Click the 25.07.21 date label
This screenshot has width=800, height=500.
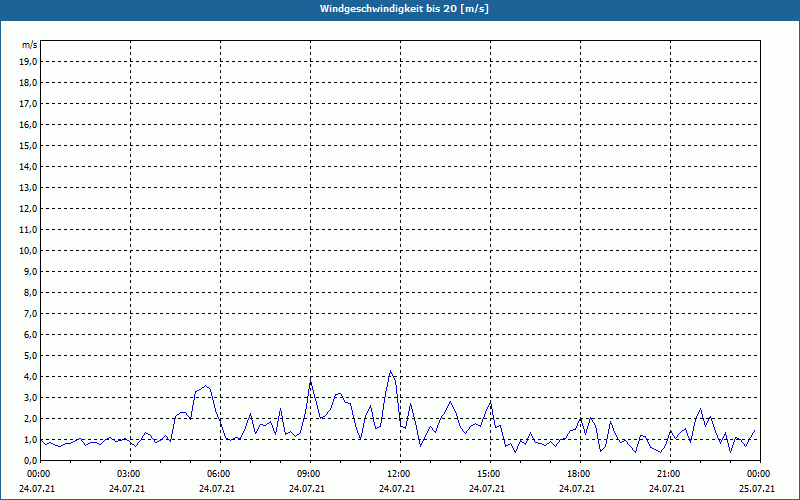click(757, 489)
